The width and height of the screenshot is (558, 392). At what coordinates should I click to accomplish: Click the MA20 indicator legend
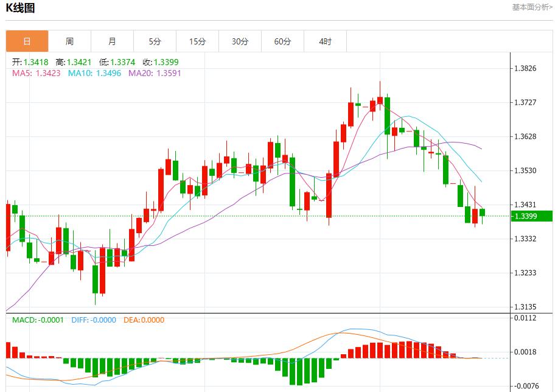pyautogui.click(x=154, y=73)
